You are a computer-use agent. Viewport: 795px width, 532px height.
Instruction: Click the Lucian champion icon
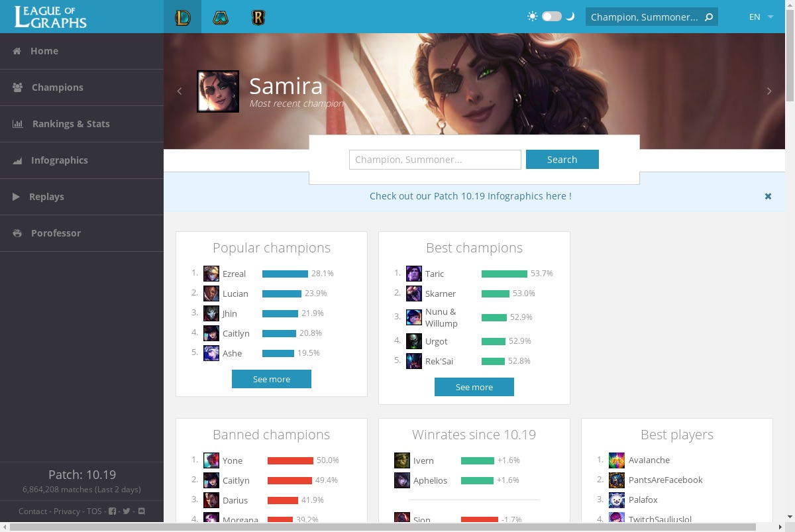coord(211,293)
